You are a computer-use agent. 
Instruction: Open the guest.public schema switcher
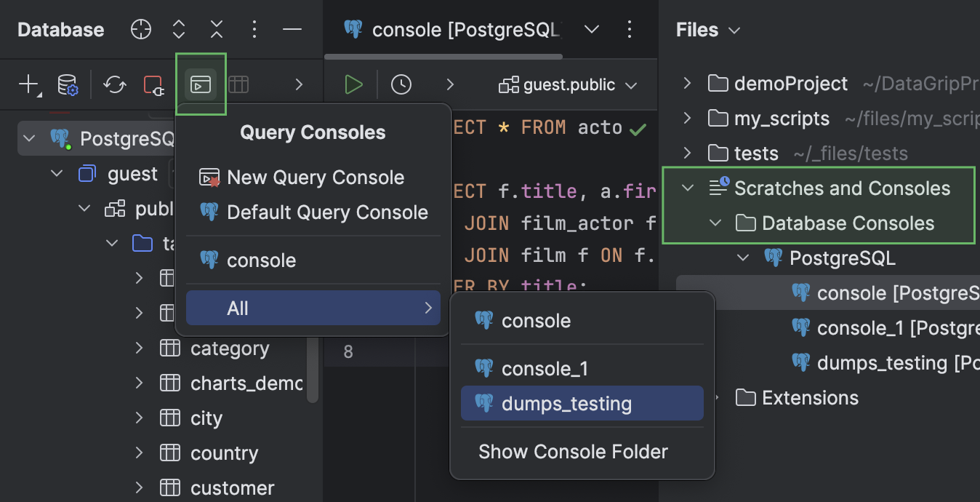coord(569,84)
